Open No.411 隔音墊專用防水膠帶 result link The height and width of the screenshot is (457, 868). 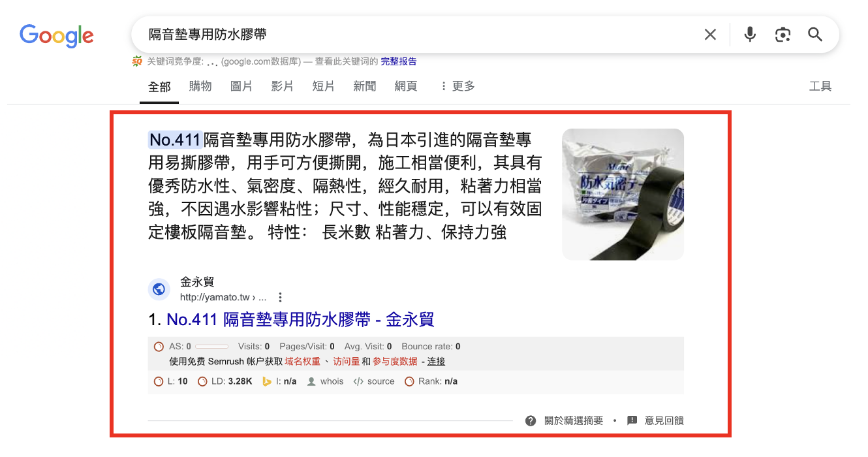(300, 320)
